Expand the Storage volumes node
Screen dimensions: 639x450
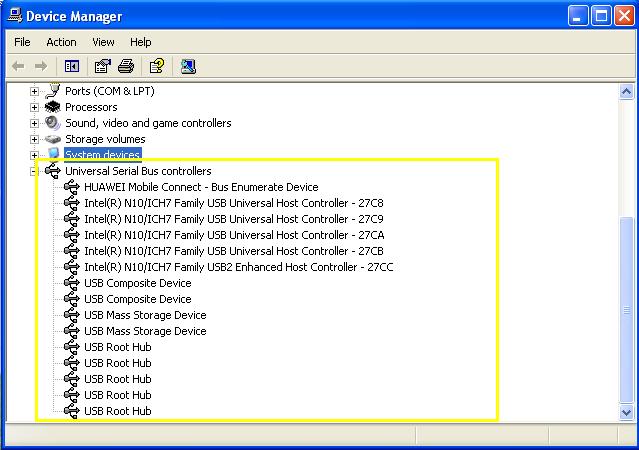(x=34, y=139)
